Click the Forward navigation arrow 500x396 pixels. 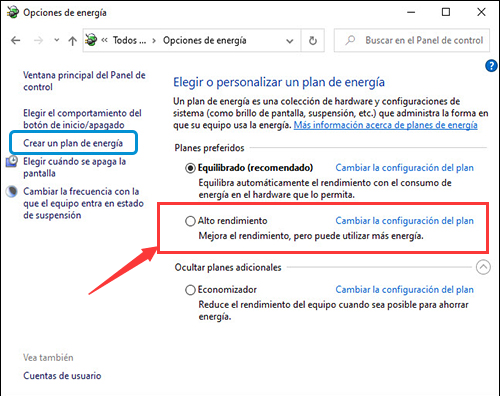point(38,41)
